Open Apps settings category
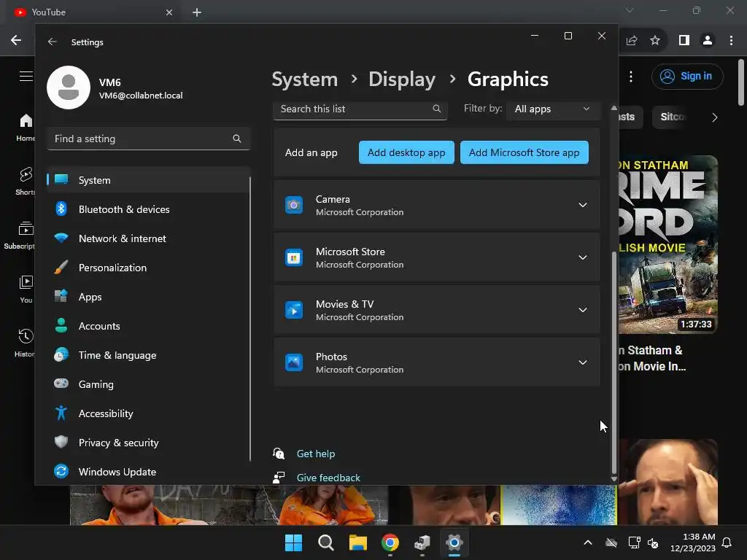The height and width of the screenshot is (560, 747). (x=148, y=297)
